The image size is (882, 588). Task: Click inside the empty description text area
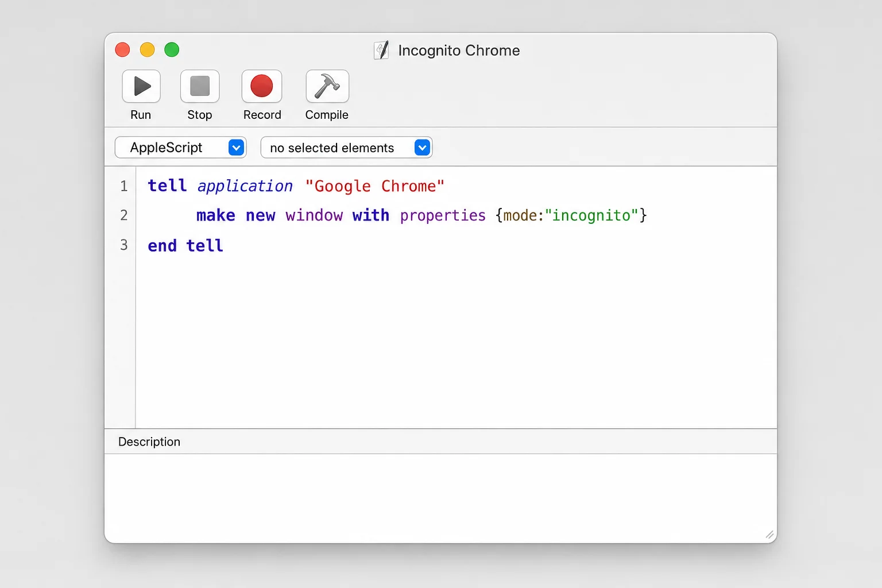440,497
